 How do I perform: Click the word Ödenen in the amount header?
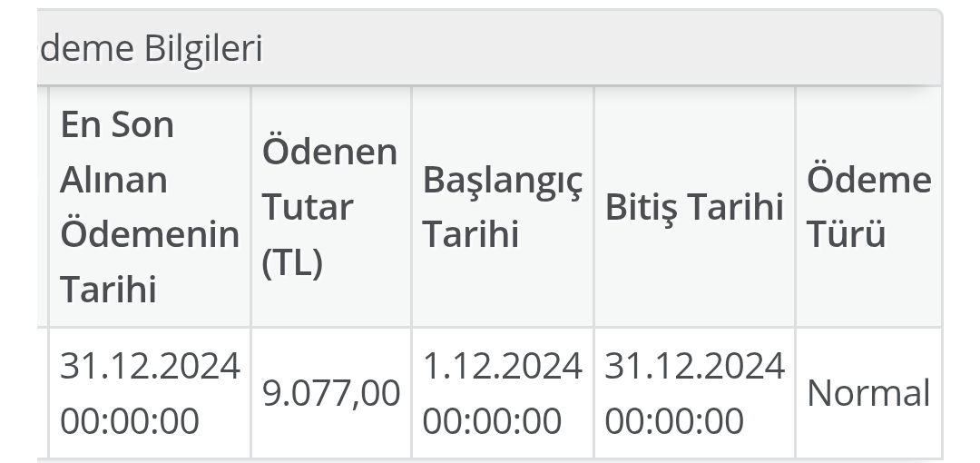329,152
